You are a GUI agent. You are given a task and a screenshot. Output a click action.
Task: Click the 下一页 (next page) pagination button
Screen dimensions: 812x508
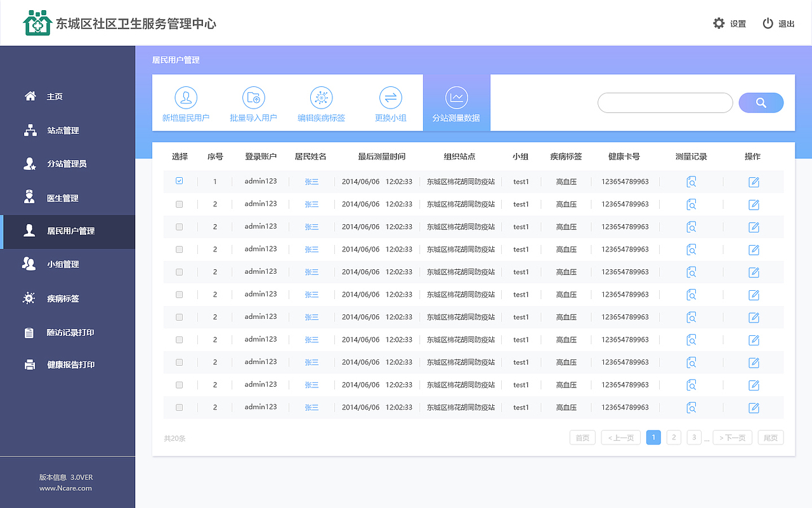(732, 437)
